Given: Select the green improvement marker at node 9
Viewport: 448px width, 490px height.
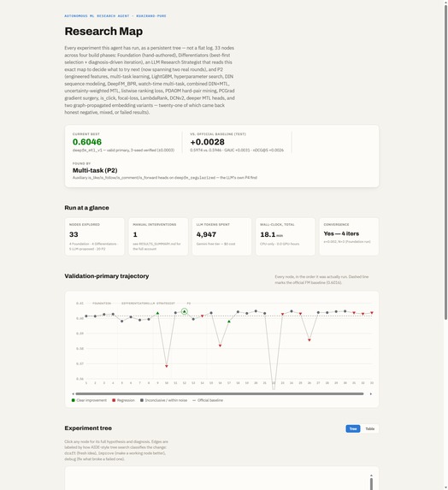Looking at the screenshot, I should click(x=157, y=313).
